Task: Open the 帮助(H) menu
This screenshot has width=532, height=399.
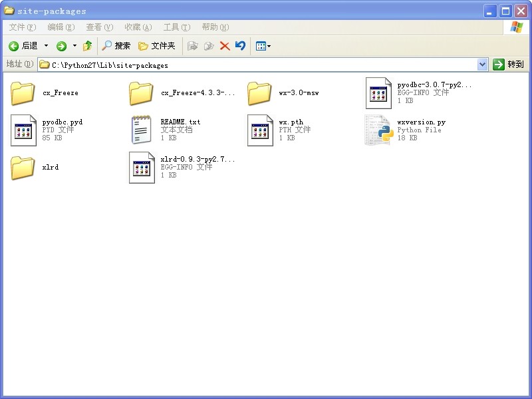Action: [215, 27]
